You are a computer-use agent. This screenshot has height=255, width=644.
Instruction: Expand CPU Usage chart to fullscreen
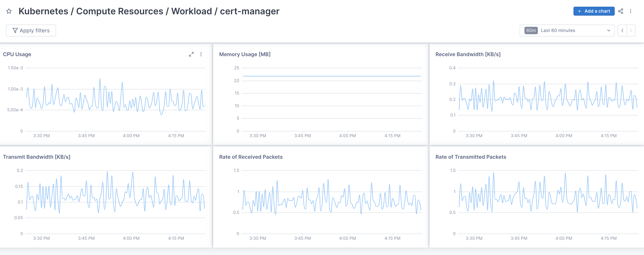[x=192, y=54]
